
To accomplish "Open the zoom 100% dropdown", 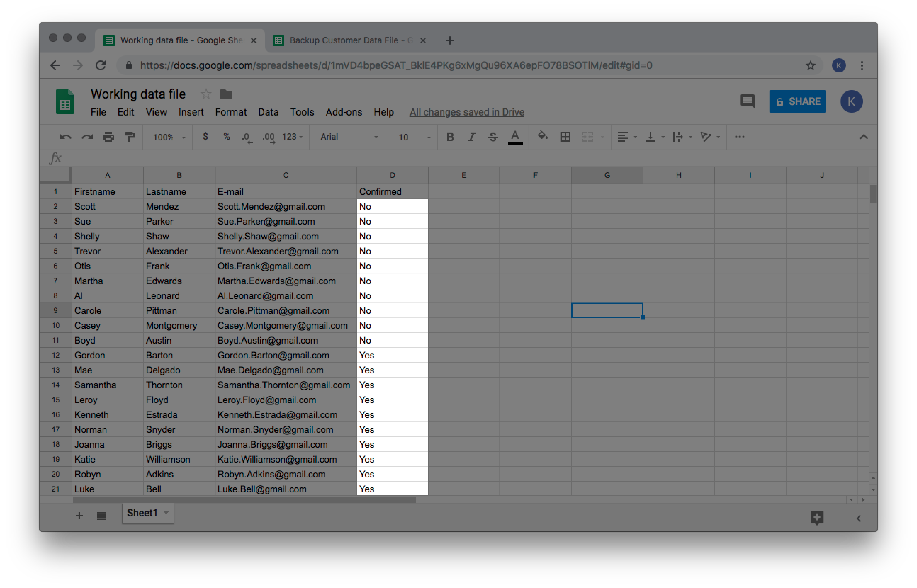I will [169, 137].
